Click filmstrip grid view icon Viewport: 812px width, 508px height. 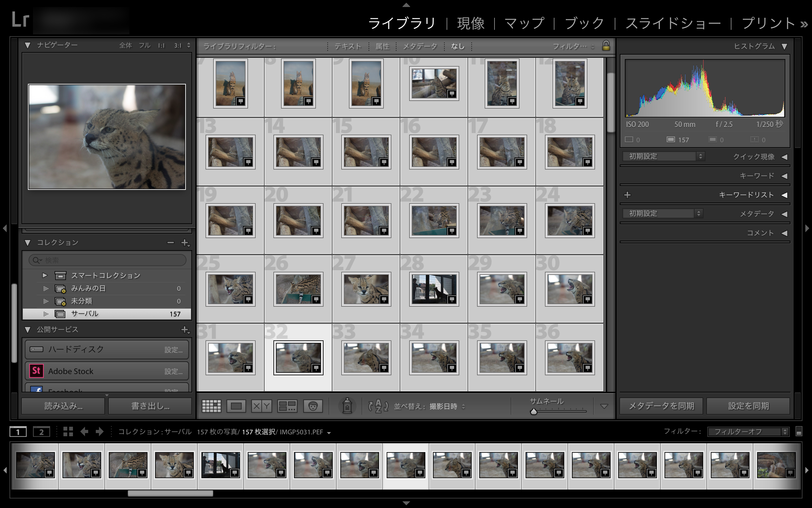pyautogui.click(x=68, y=432)
